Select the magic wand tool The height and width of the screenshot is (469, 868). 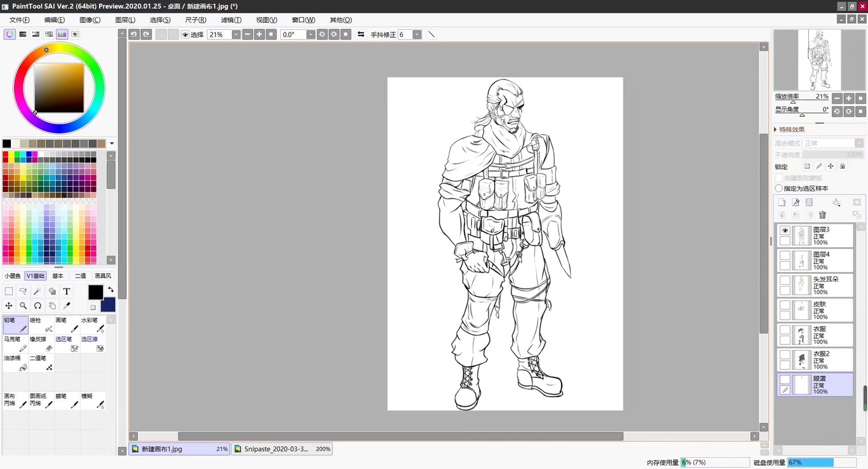37,292
